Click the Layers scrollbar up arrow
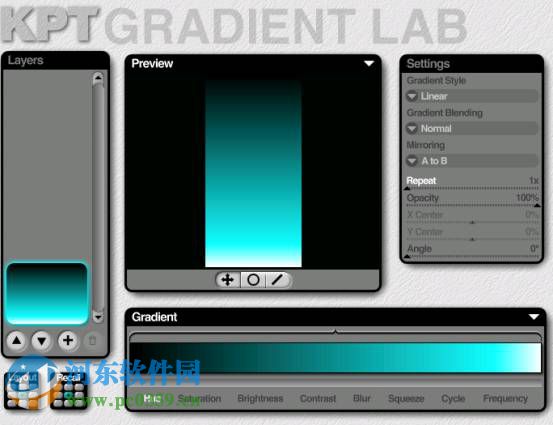 click(98, 78)
